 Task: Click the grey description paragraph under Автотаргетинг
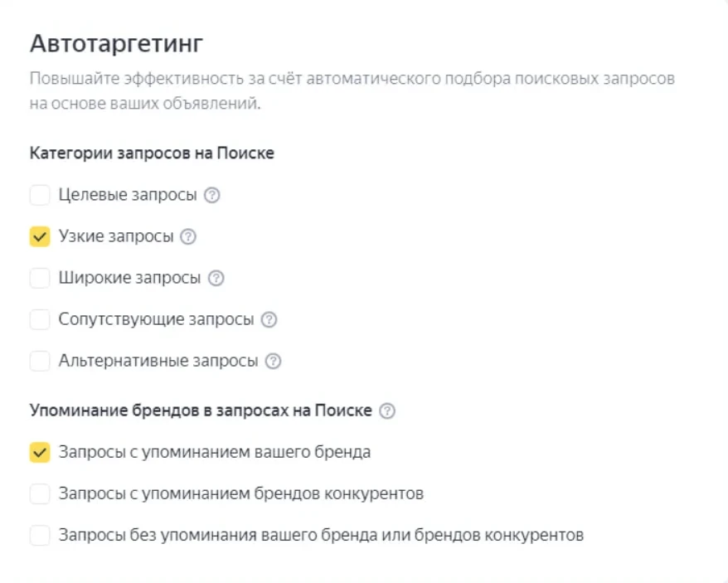tap(352, 90)
